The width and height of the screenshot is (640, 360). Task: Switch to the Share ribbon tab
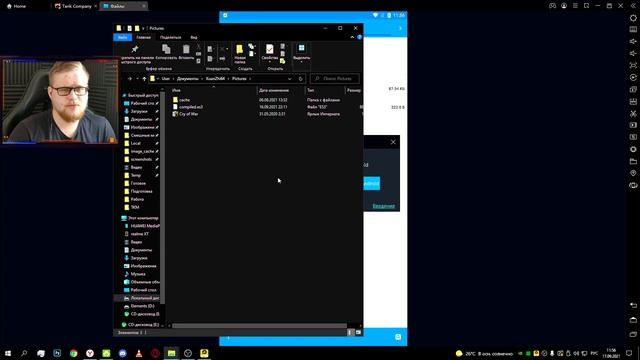click(x=170, y=37)
